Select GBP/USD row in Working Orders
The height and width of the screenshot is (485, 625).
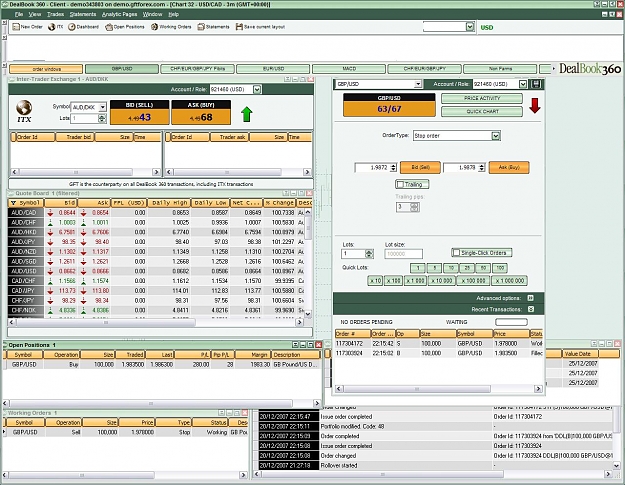(126, 432)
